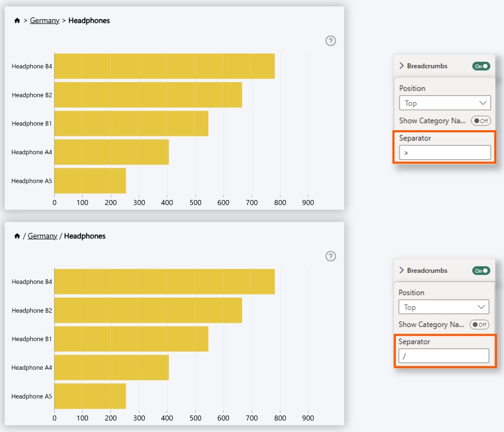
Task: Enable Show Category Name in the upper panel
Action: click(480, 121)
